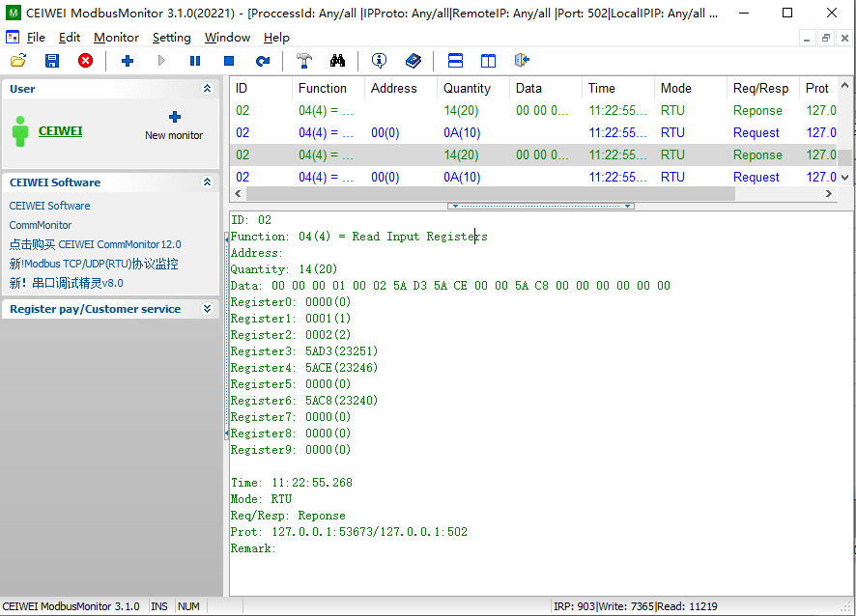Open the CEIWEI CommMonitor 12.0 purchase link
Image resolution: width=856 pixels, height=616 pixels.
[95, 244]
